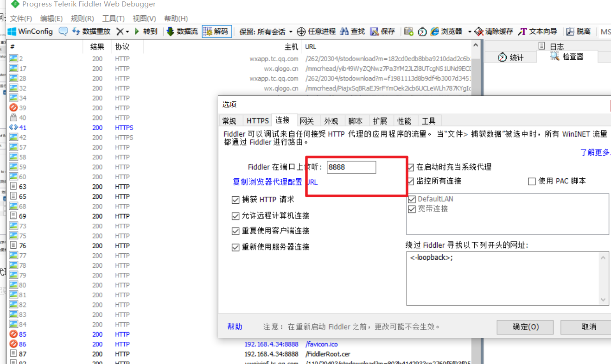Open the 文本向导 text wizard
The width and height of the screenshot is (611, 364).
coord(538,31)
